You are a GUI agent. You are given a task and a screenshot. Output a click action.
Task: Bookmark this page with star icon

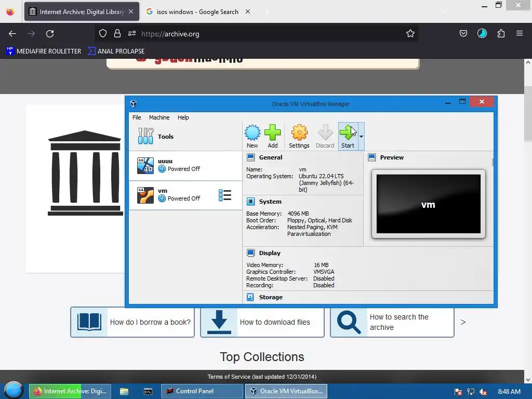[410, 33]
